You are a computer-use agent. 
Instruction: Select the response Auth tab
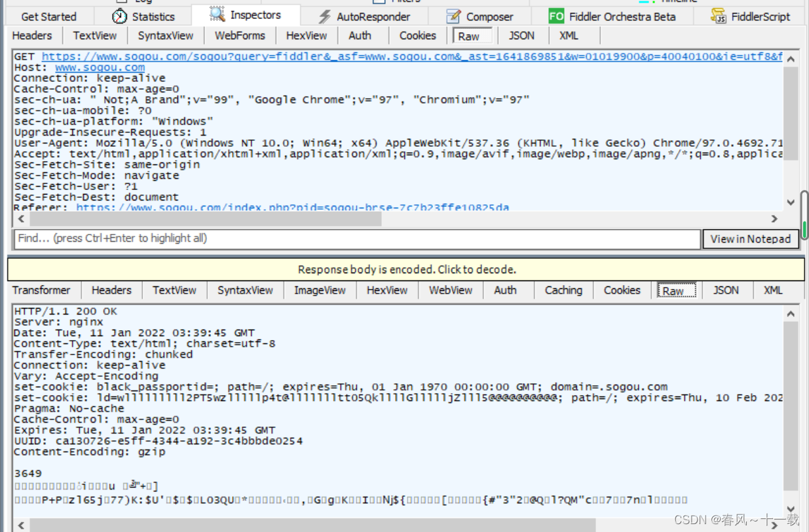tap(505, 290)
